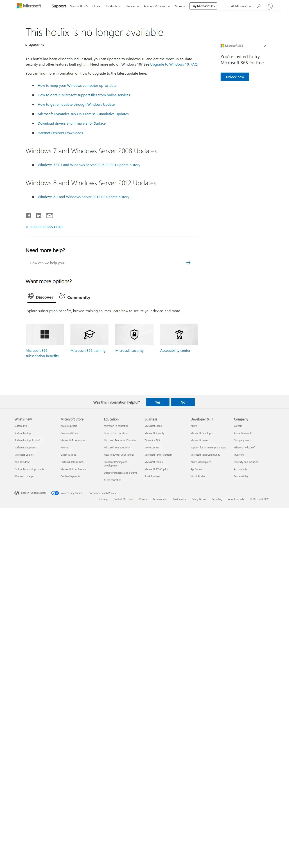The image size is (289, 868).
Task: Open the Devices dropdown menu
Action: 132,6
